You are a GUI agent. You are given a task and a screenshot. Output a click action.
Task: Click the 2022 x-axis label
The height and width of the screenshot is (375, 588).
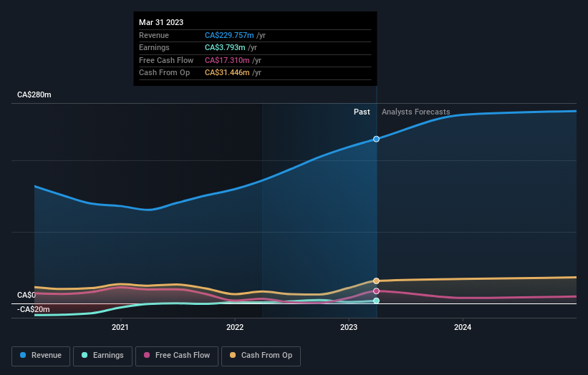pos(235,328)
